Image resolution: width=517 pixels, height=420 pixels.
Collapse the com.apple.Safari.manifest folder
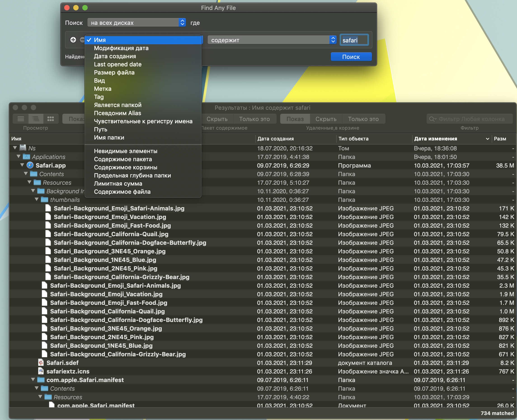[33, 380]
